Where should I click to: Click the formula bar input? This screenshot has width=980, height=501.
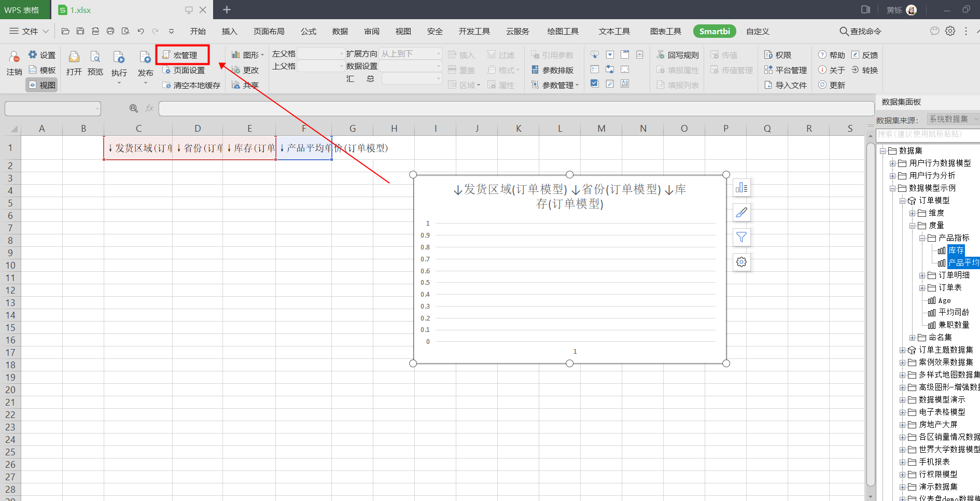pyautogui.click(x=516, y=108)
